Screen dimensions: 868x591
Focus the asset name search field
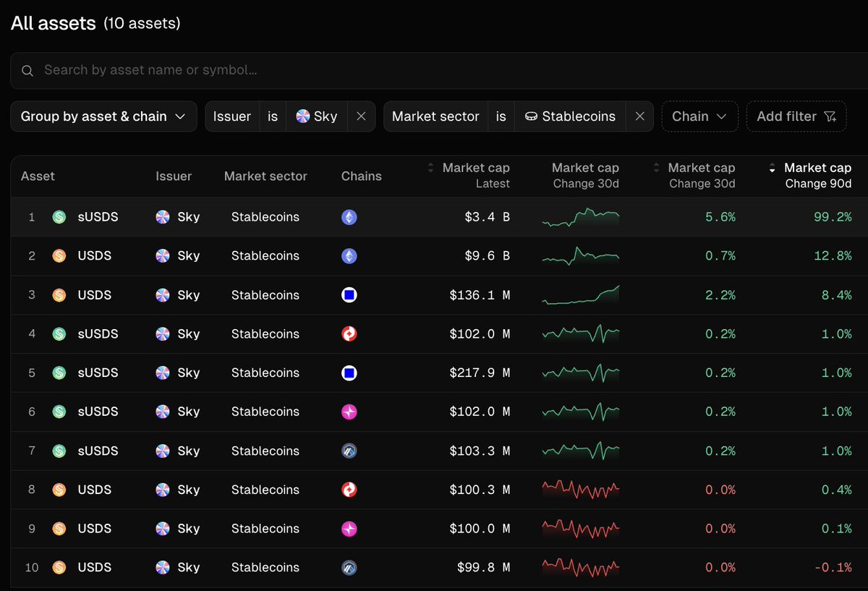click(x=439, y=70)
